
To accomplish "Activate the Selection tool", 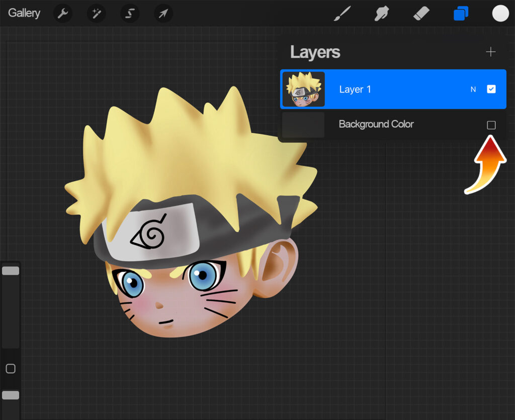I will pos(130,14).
